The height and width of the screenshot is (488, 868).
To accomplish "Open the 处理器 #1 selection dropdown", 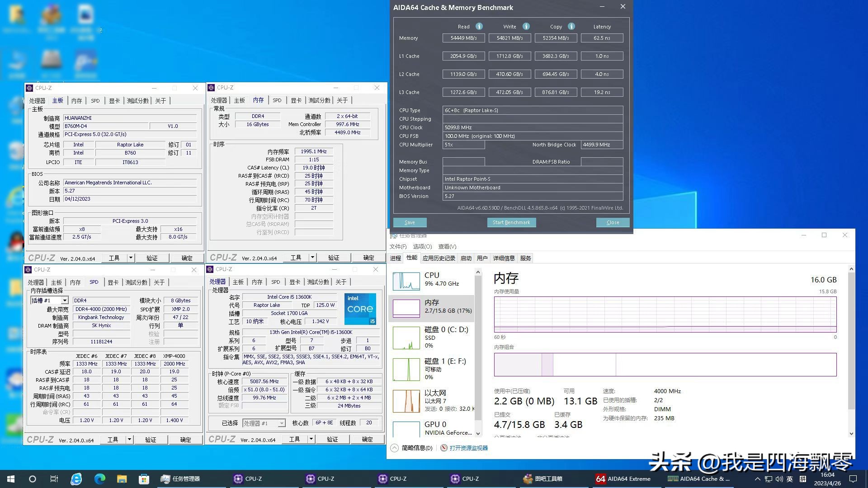I will point(281,423).
